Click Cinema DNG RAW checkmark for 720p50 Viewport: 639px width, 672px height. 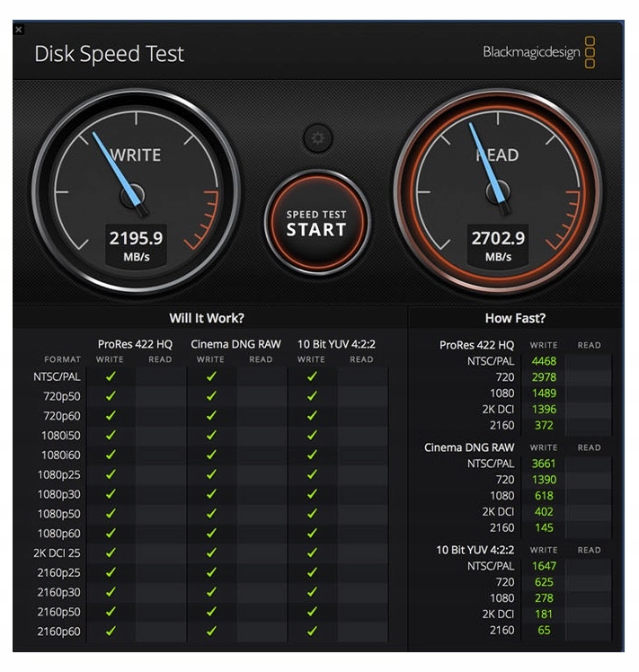(x=211, y=396)
